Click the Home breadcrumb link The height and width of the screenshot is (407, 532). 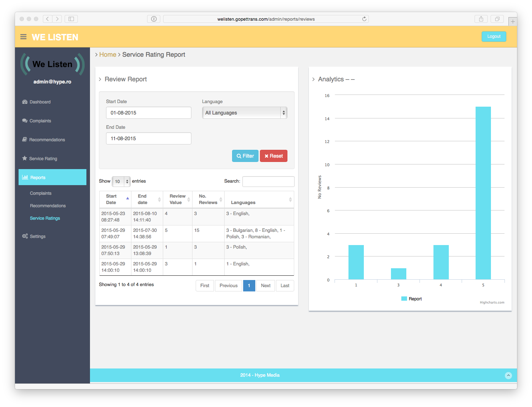(108, 55)
